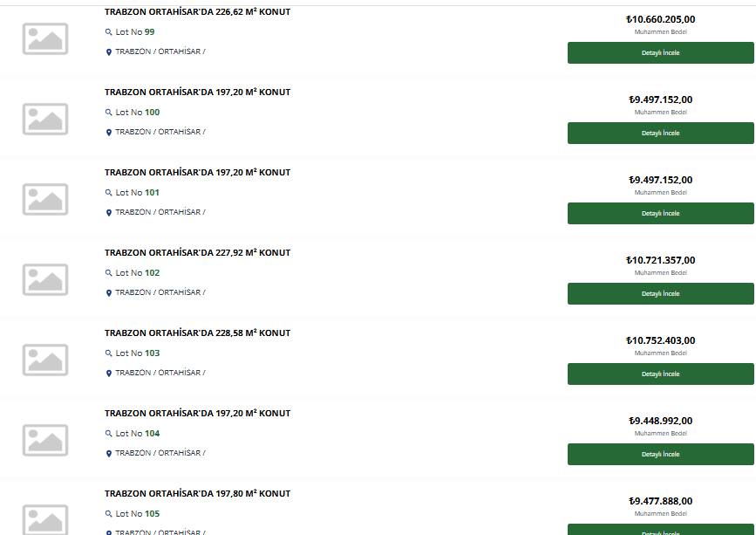Click the magnifier icon beside Lot No 105
Viewport: 756px width, 535px height.
108,514
